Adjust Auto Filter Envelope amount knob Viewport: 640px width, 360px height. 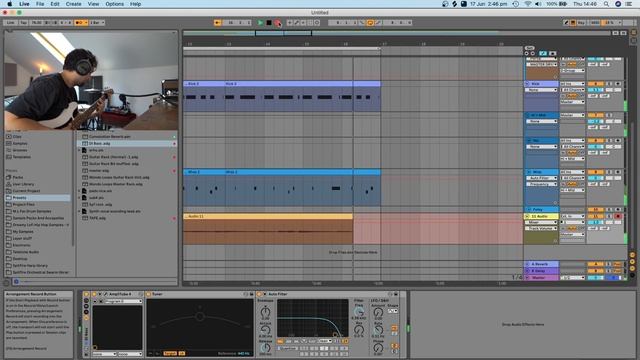(265, 311)
